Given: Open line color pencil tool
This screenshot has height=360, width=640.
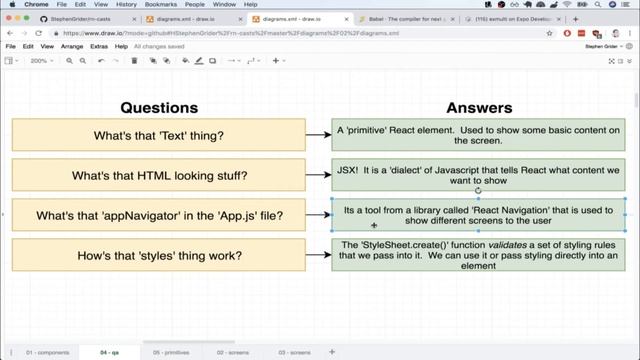Looking at the screenshot, I should pyautogui.click(x=199, y=61).
